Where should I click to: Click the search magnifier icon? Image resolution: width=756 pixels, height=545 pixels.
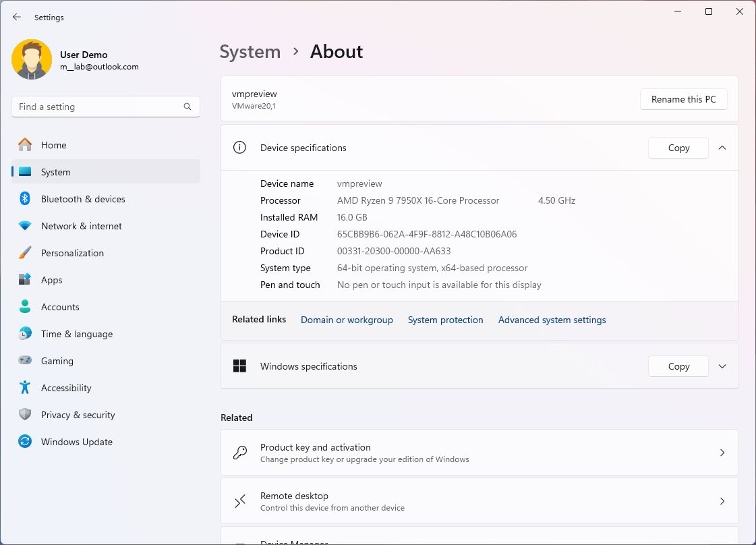pos(187,107)
